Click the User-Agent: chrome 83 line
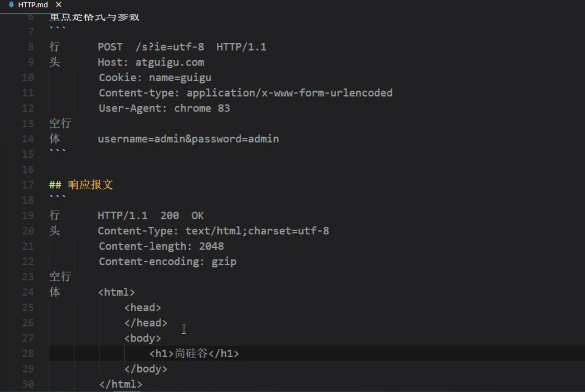The width and height of the screenshot is (585, 392). [164, 108]
